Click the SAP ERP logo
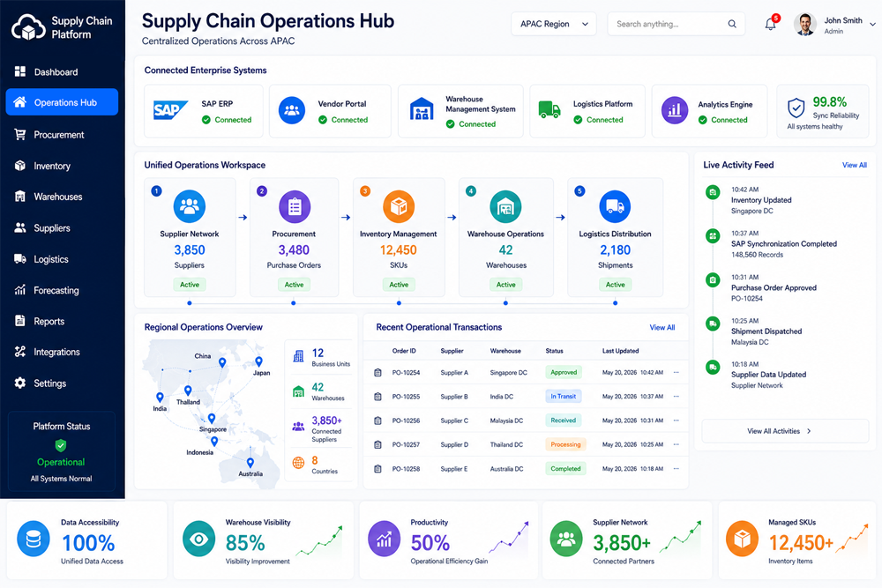The width and height of the screenshot is (882, 588). click(x=170, y=110)
